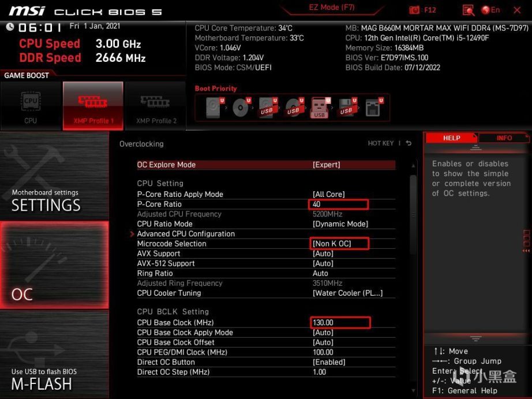
Task: Select the USB hard disk boot icon
Action: [268, 107]
